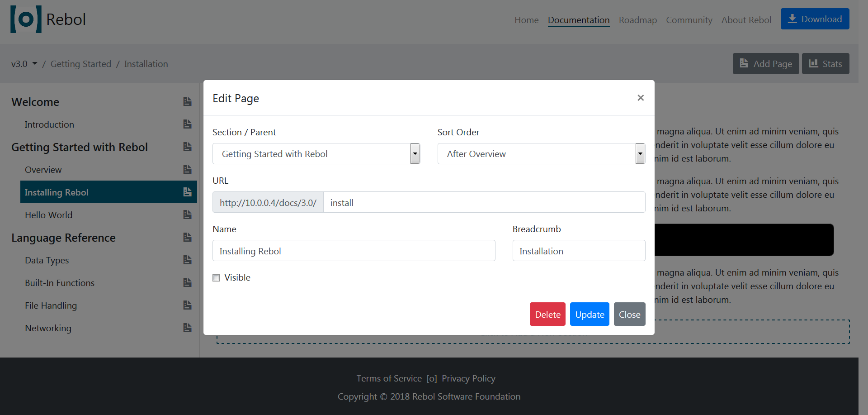Click edit icon next to Overview
868x415 pixels.
pyautogui.click(x=187, y=169)
